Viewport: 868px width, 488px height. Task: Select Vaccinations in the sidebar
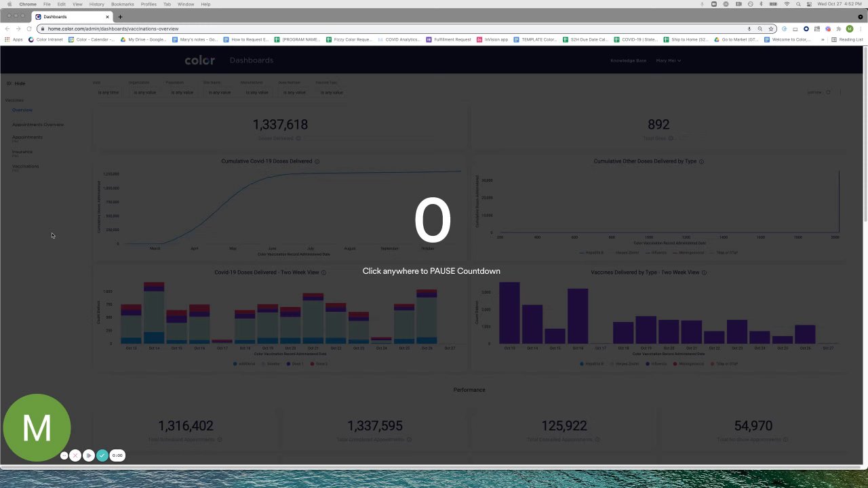pyautogui.click(x=25, y=166)
